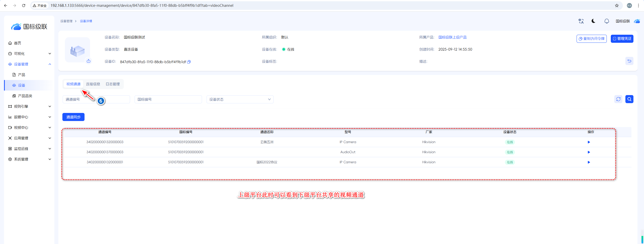This screenshot has width=644, height=244.
Task: Click the return back arrow button
Action: pos(629,61)
